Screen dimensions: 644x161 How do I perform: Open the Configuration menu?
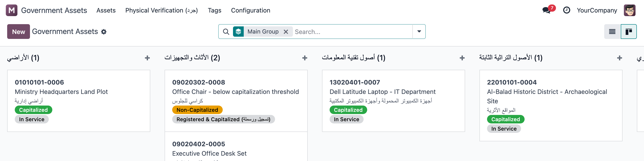[x=250, y=10]
